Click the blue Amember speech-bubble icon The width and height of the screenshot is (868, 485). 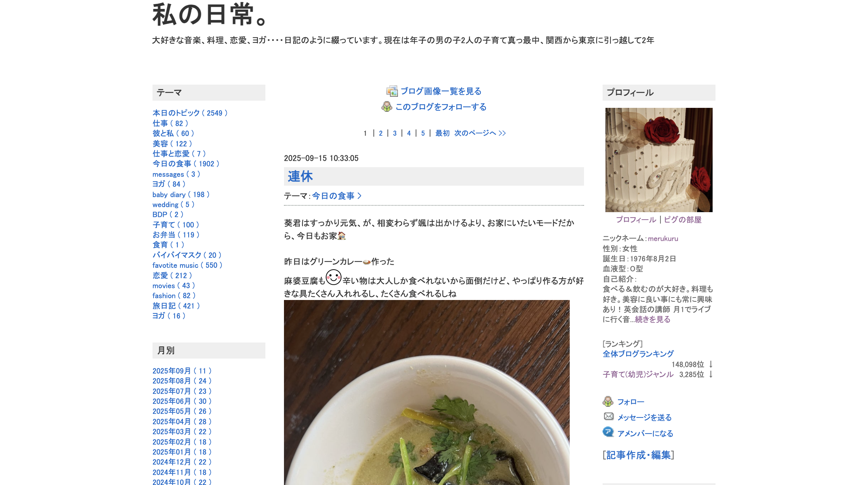(608, 432)
